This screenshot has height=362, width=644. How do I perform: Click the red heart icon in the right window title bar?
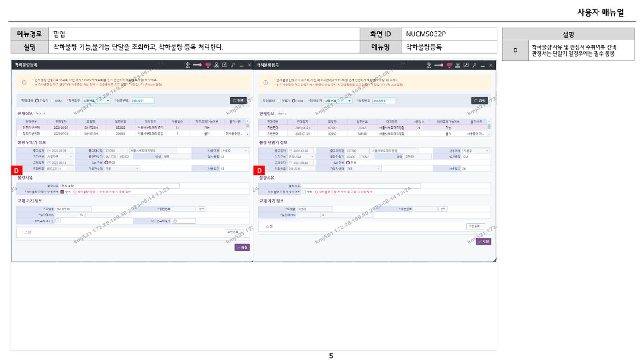(449, 65)
